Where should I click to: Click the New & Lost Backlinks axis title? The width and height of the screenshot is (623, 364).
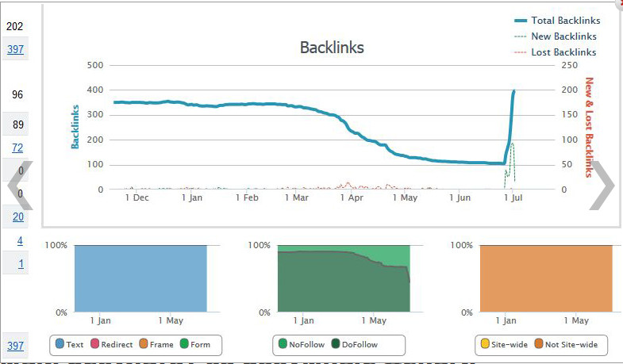[589, 127]
